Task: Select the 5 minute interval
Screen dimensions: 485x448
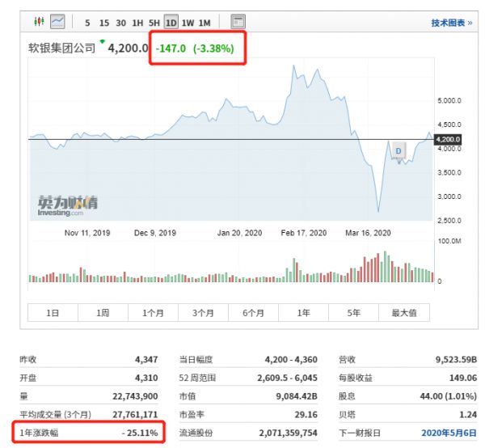Action: coord(87,23)
